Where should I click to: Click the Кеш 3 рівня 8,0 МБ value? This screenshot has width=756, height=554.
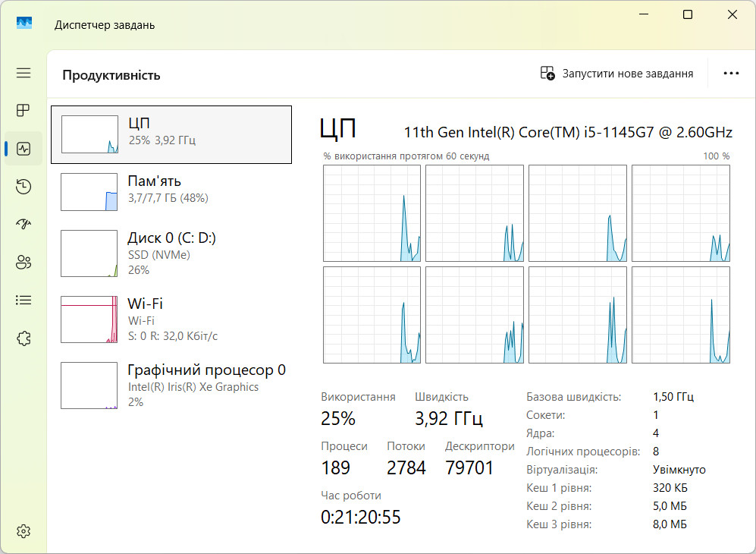[670, 524]
